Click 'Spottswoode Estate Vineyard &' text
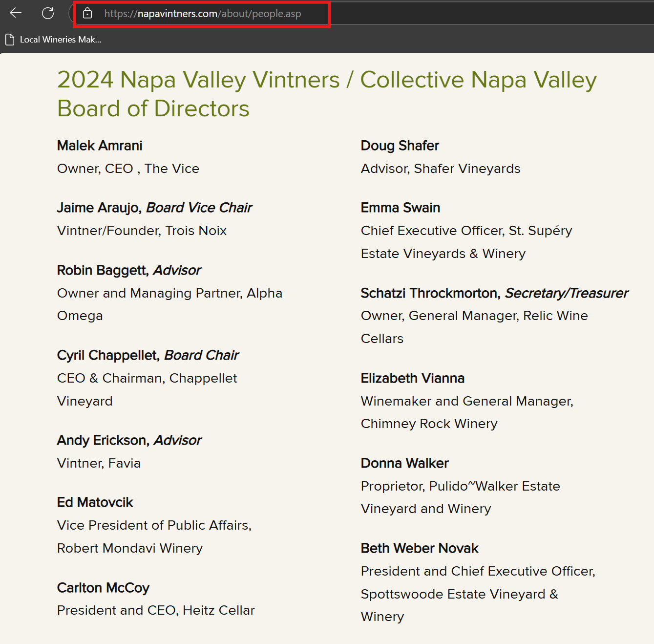 (x=460, y=594)
